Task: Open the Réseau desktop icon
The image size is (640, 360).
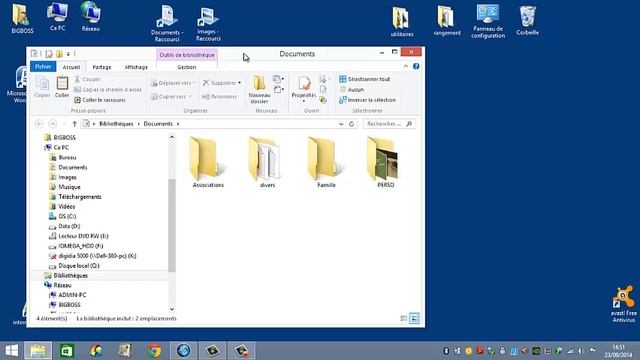Action: [x=90, y=16]
